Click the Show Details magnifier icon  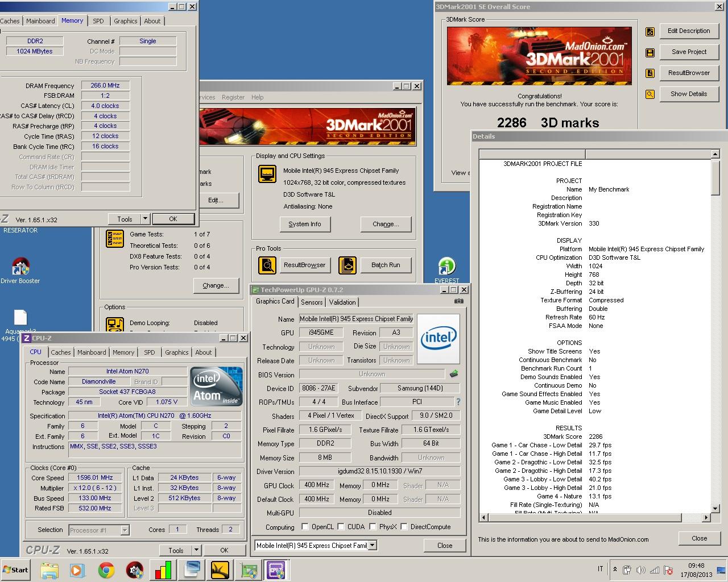coord(650,94)
